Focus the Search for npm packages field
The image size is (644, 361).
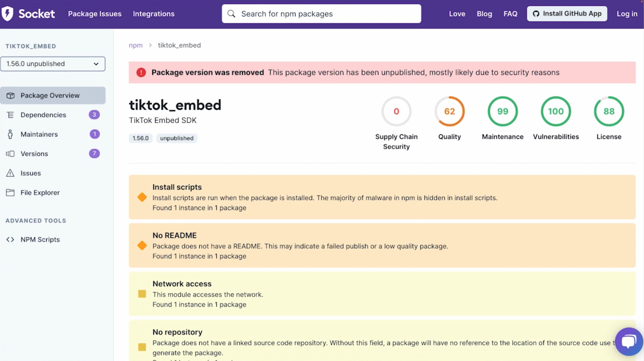321,14
